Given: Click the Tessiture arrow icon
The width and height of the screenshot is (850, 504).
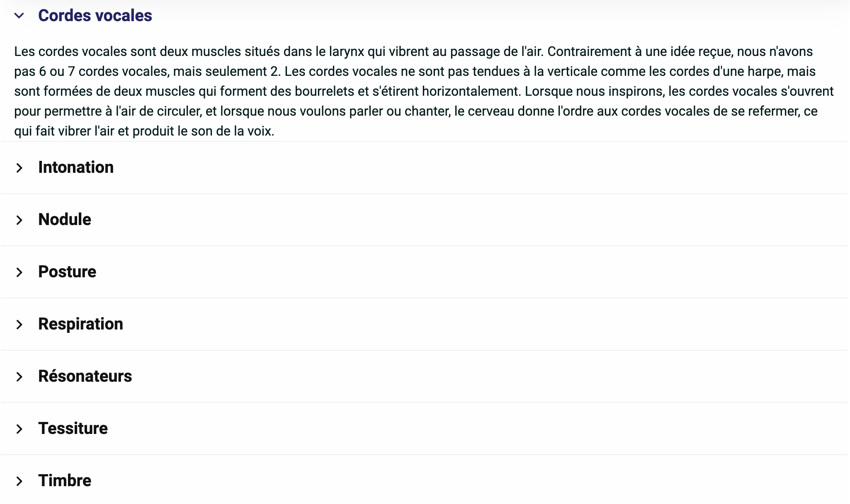Looking at the screenshot, I should [x=19, y=429].
